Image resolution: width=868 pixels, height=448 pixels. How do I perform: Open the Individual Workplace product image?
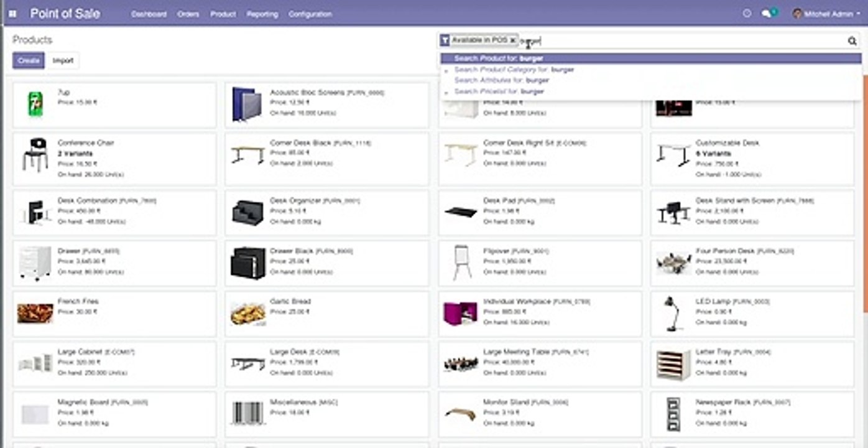coord(461,313)
